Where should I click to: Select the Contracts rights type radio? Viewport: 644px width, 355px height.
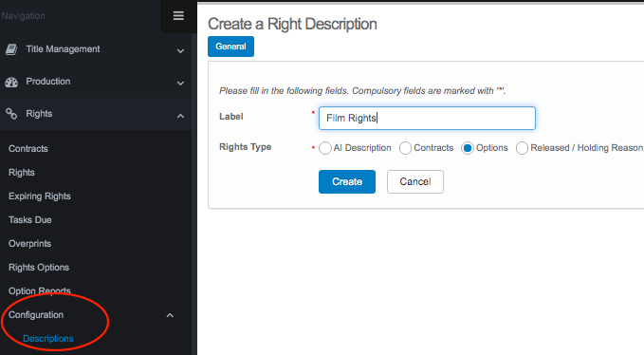tap(405, 148)
